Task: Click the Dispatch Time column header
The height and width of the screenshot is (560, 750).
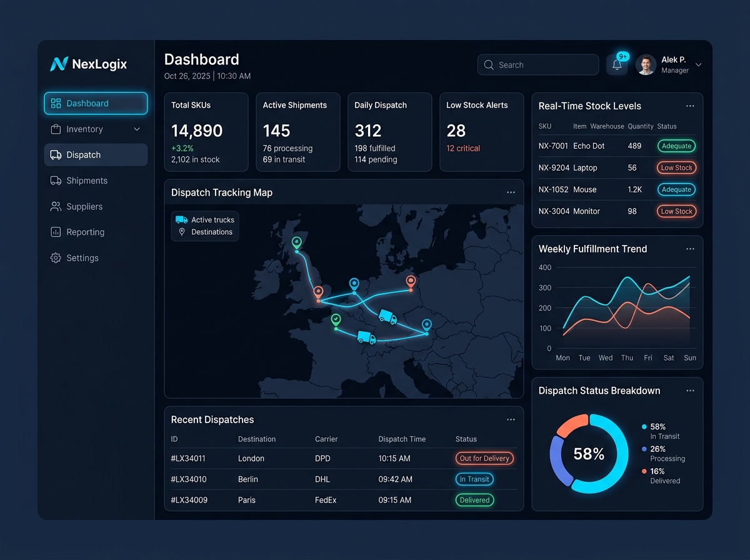Action: pyautogui.click(x=402, y=439)
